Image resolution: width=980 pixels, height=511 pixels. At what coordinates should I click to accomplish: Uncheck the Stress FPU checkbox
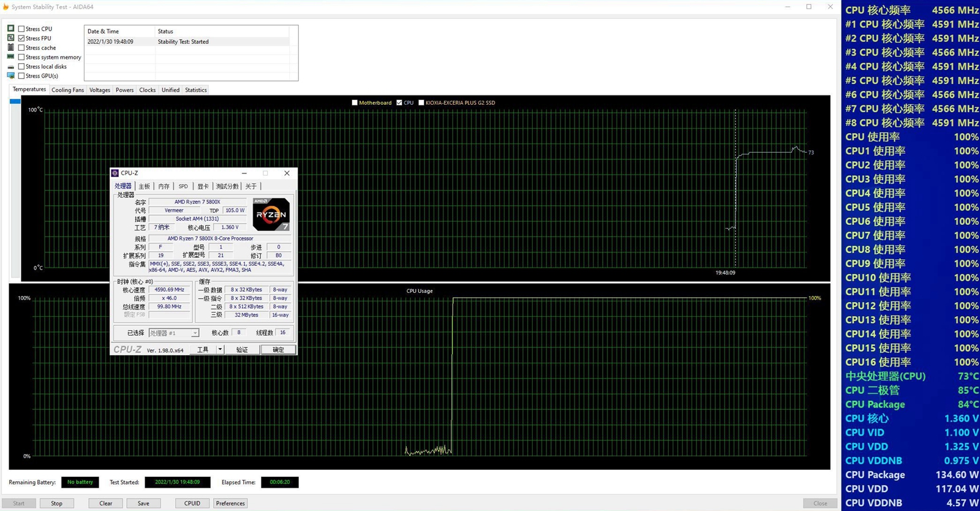tap(21, 38)
